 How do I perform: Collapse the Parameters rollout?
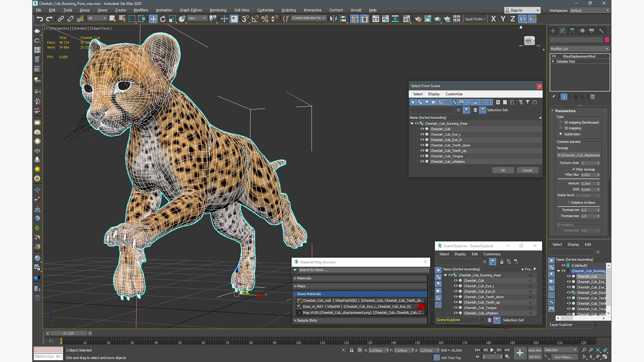pyautogui.click(x=565, y=111)
